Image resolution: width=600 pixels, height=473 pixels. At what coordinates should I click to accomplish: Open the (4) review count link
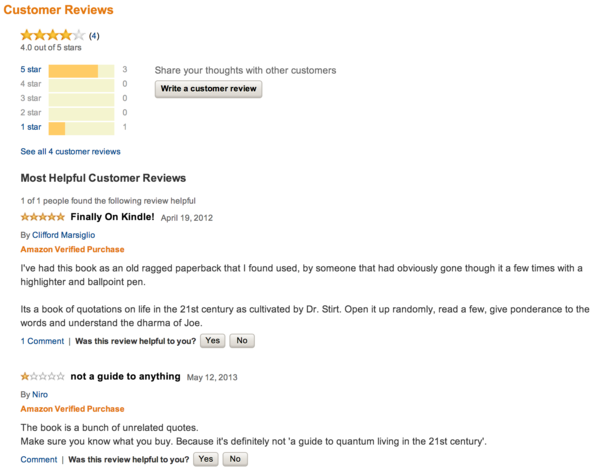pyautogui.click(x=94, y=36)
